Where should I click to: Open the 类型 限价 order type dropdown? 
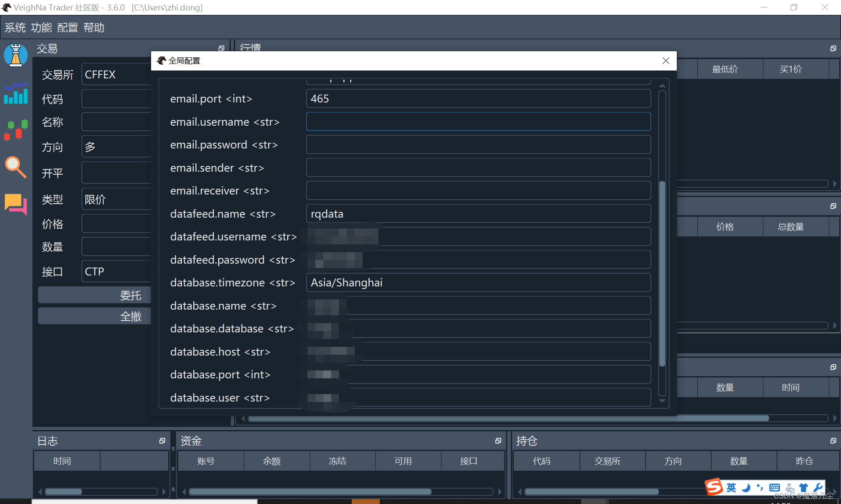116,200
